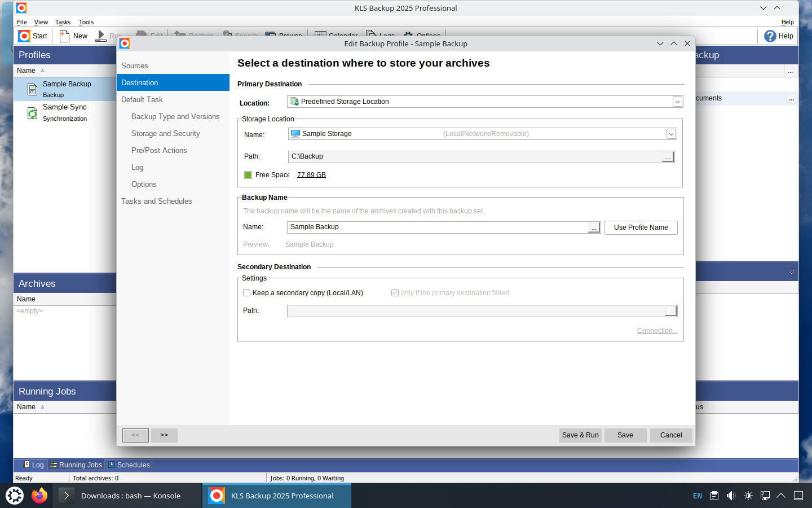Collapse the panel chevron in main window right side
812x508 pixels.
point(792,272)
